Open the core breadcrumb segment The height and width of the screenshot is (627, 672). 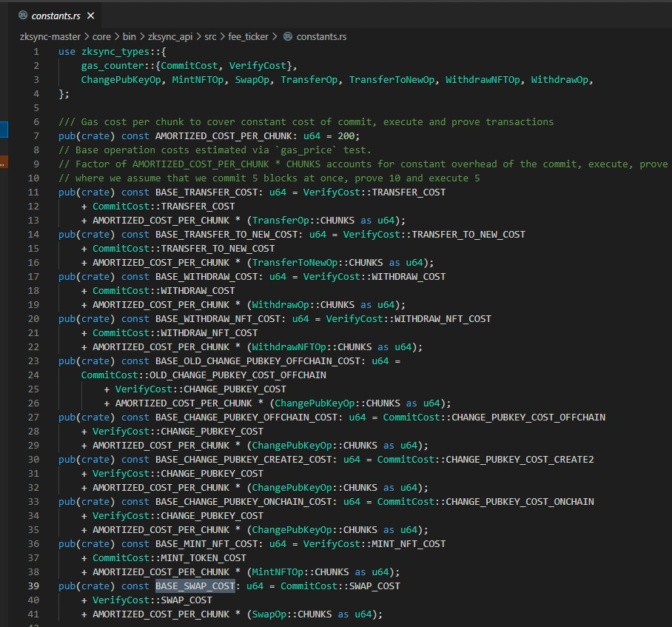coord(101,36)
